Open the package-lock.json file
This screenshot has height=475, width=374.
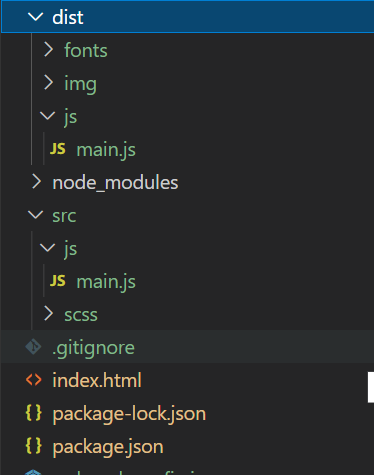pyautogui.click(x=129, y=414)
